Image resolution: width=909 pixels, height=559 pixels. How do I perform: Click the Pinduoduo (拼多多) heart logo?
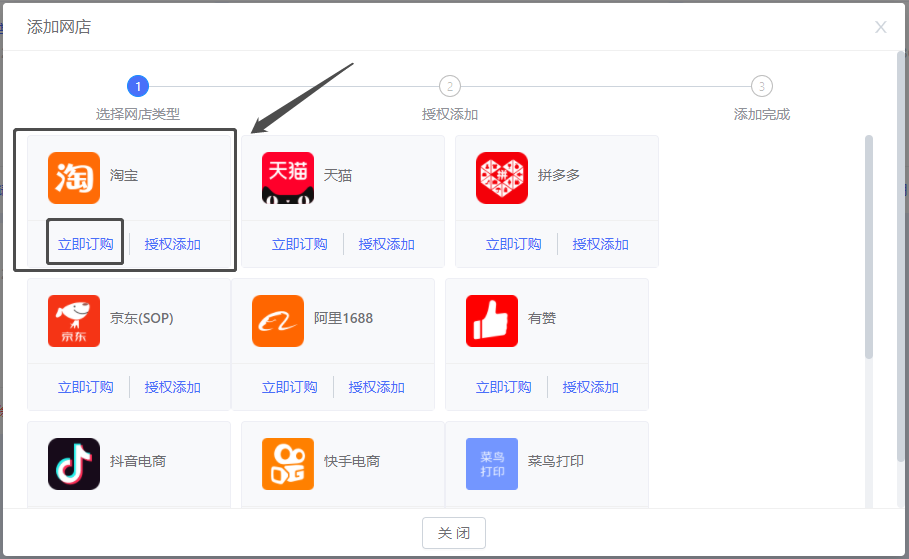click(501, 178)
